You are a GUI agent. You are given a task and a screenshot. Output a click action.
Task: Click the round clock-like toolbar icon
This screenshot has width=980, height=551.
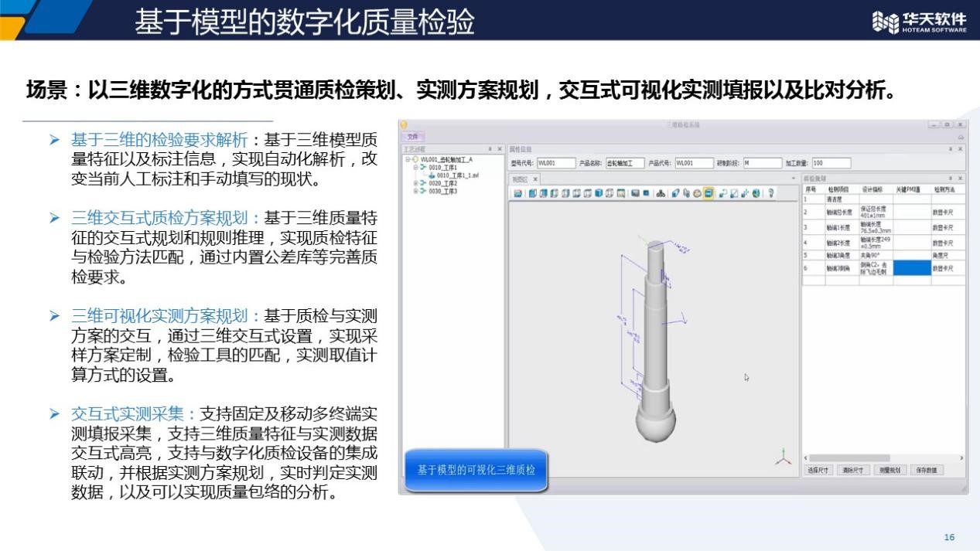(697, 193)
